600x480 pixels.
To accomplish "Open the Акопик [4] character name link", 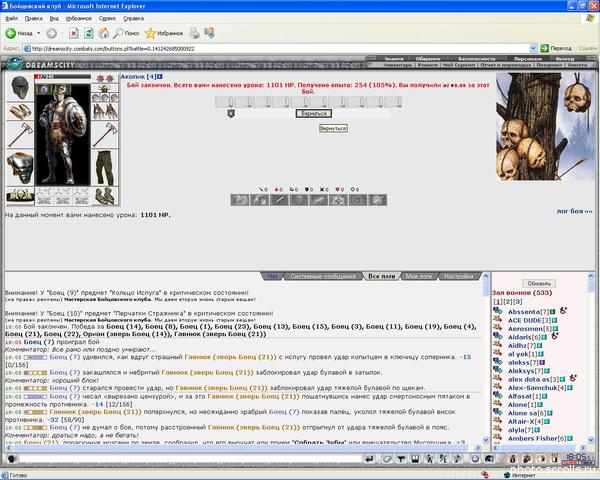I will 138,77.
